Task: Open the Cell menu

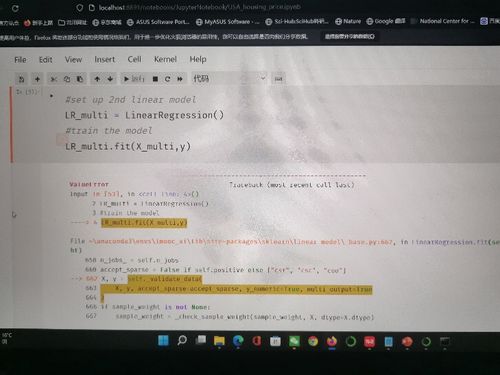Action: (135, 59)
